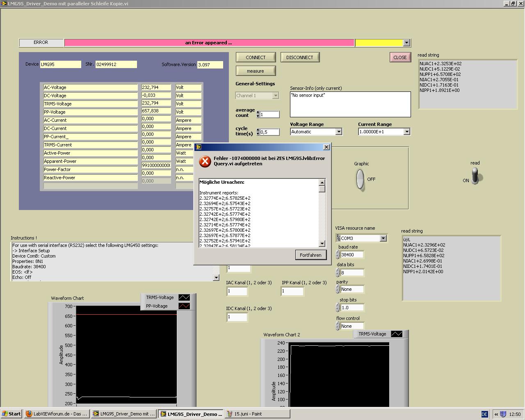Viewport: 525px width, 420px height.
Task: Expand hidden system tray icons
Action: point(496,414)
